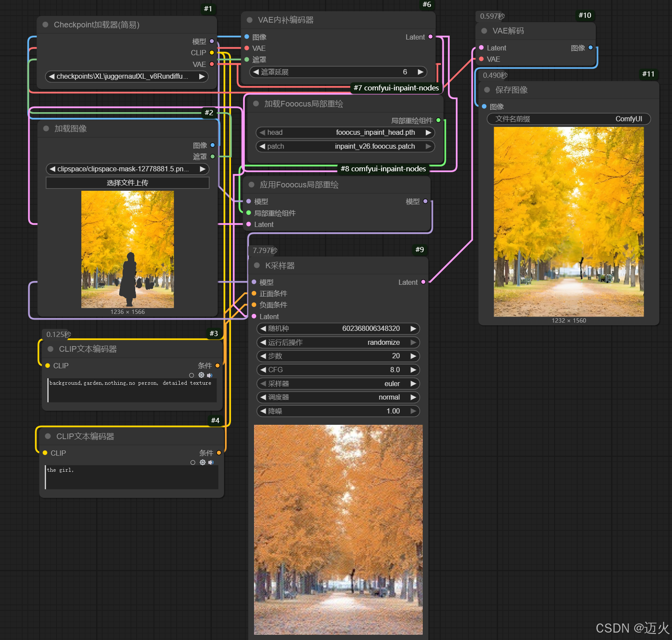Click the speaker icon on the background prompt node
The height and width of the screenshot is (640, 672).
coord(210,375)
